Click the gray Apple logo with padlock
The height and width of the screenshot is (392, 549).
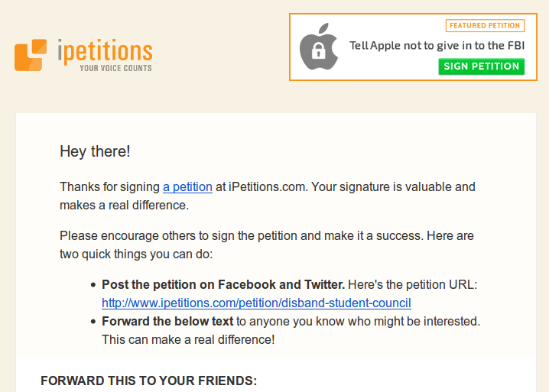(x=319, y=47)
